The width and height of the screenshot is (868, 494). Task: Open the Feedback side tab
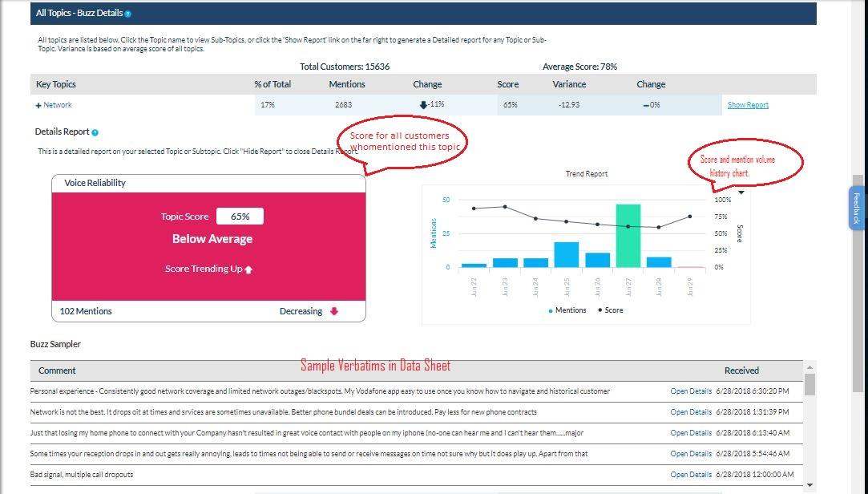[x=856, y=209]
